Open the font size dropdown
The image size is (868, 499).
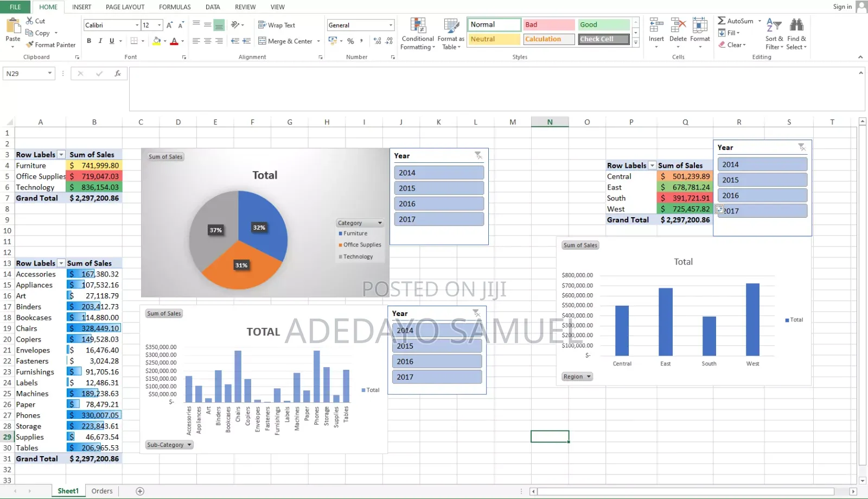(159, 25)
